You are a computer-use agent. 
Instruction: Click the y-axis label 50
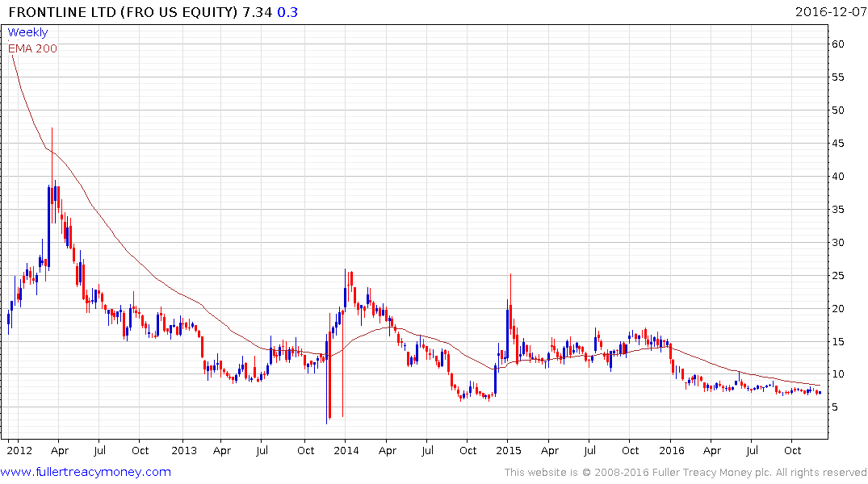[837, 110]
